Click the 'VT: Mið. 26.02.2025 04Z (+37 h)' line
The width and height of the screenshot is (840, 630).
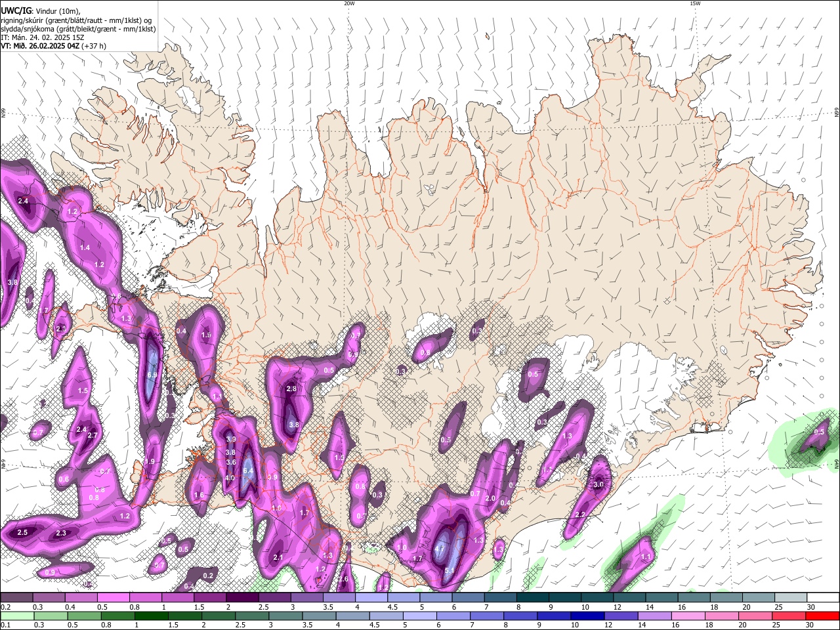click(x=53, y=46)
